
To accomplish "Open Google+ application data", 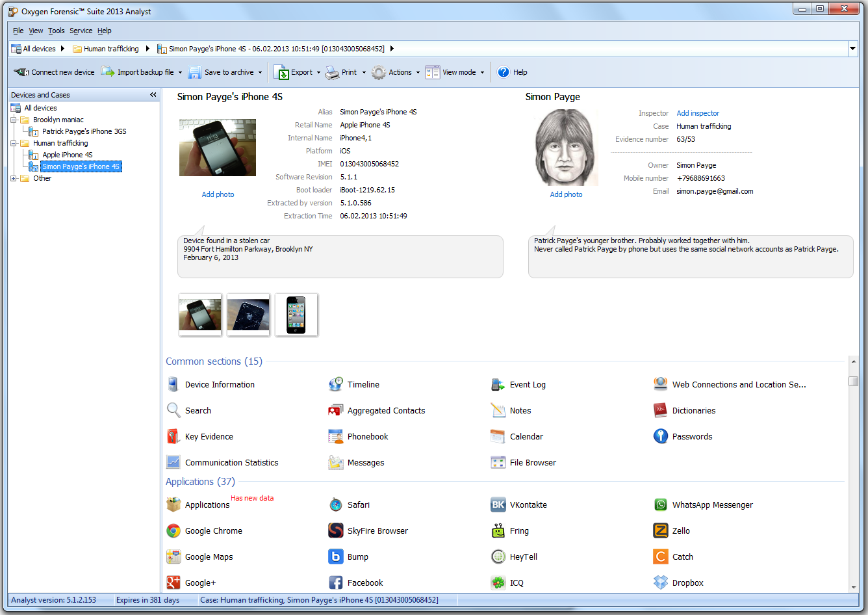I will pyautogui.click(x=191, y=583).
